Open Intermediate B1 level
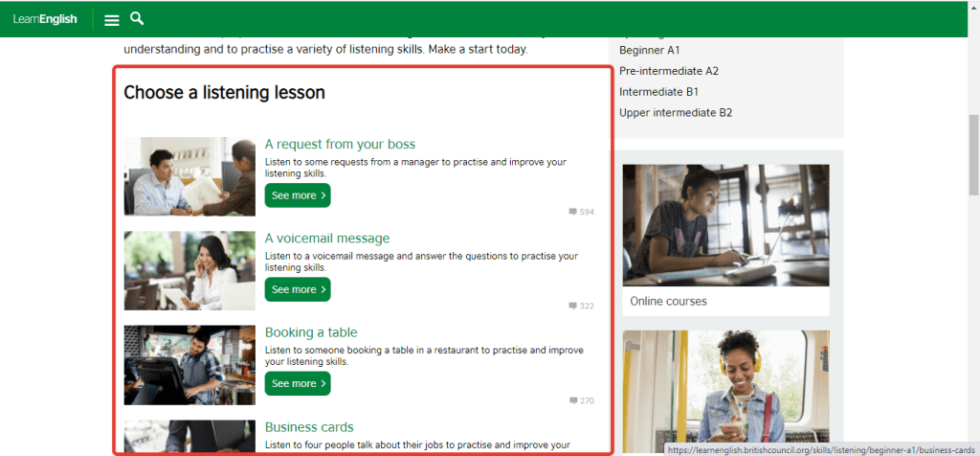 [x=658, y=92]
